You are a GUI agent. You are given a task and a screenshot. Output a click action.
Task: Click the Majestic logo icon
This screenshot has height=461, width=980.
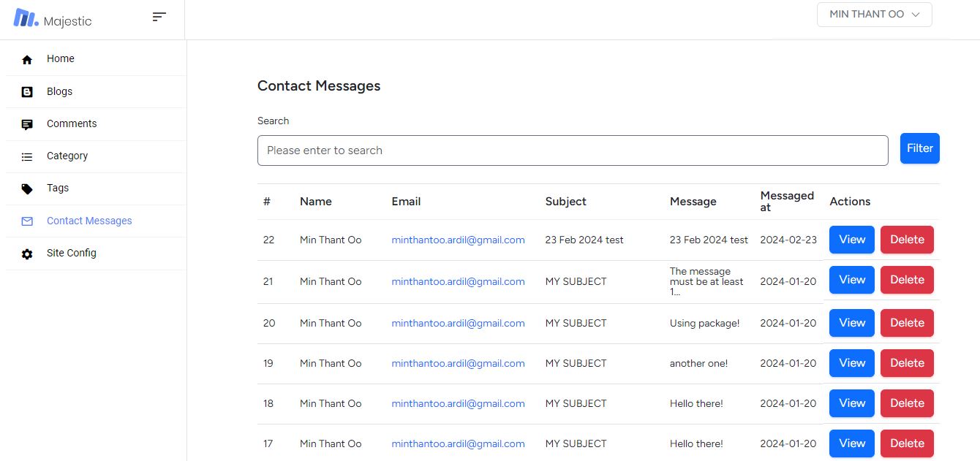(x=26, y=19)
